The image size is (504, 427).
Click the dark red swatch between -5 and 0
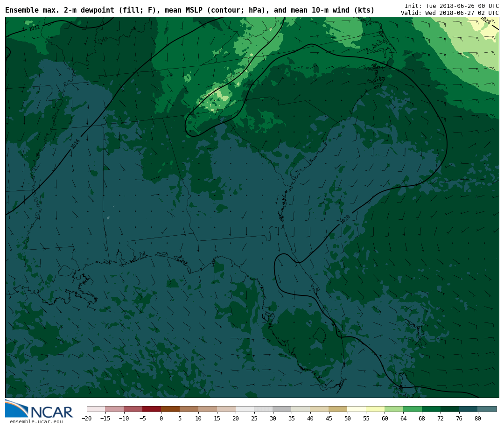[152, 409]
